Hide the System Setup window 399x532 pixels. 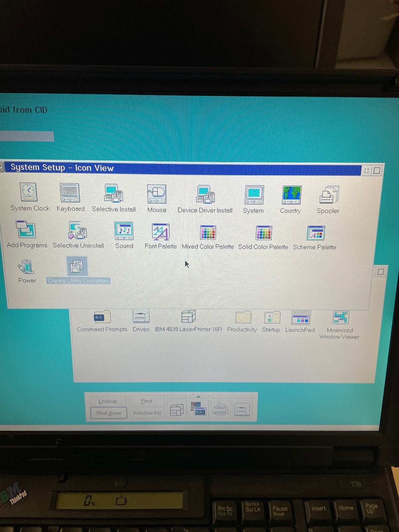(366, 171)
